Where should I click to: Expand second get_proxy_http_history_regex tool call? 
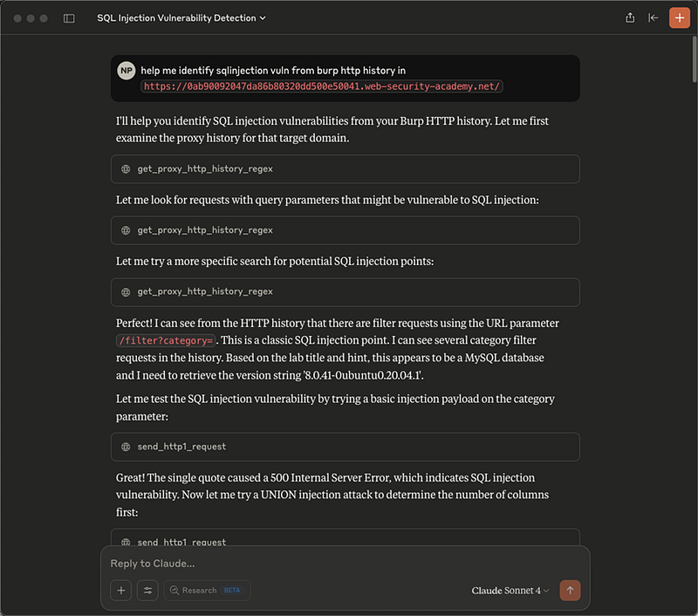pyautogui.click(x=345, y=230)
